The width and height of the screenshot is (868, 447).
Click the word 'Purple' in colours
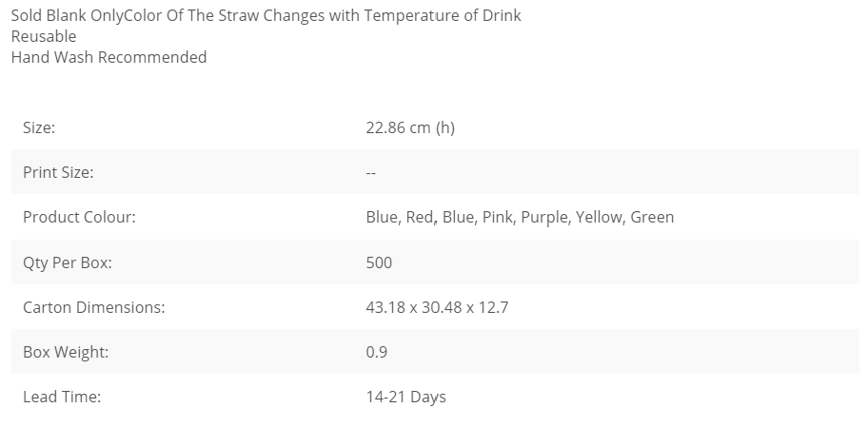(544, 218)
